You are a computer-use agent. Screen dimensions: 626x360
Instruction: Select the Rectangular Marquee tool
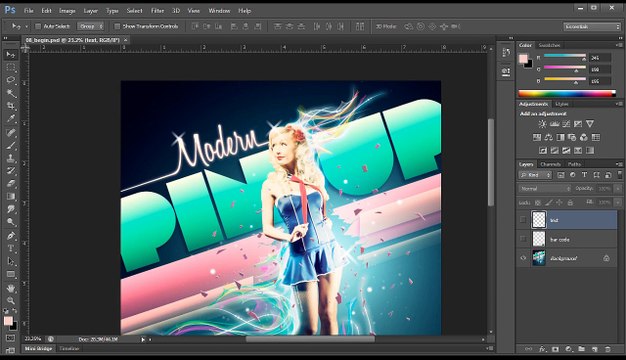pyautogui.click(x=11, y=67)
